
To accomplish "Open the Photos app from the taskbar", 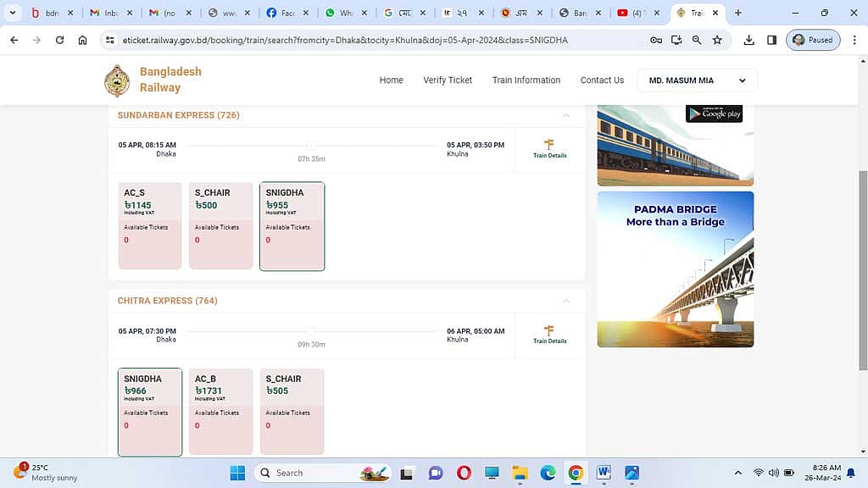I will 632,473.
